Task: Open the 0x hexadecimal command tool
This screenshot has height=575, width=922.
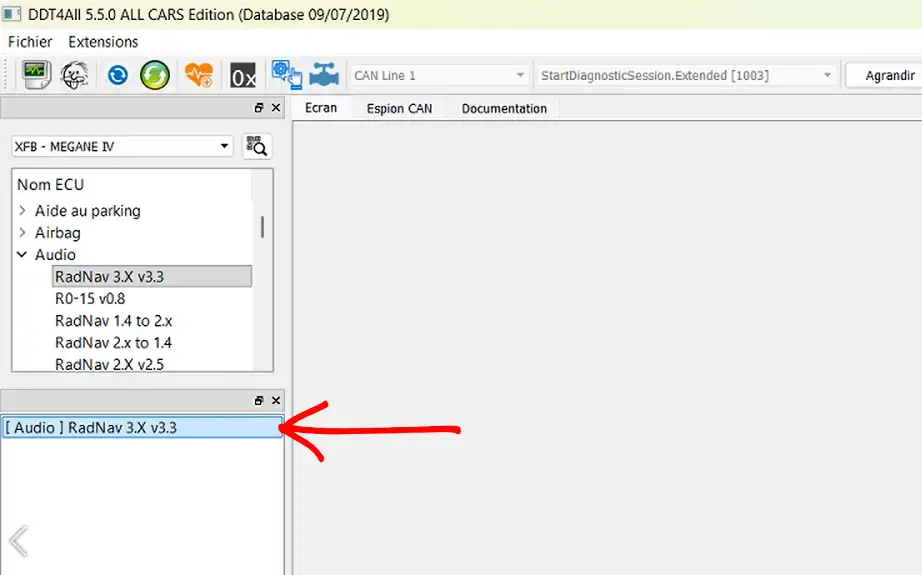Action: point(243,75)
